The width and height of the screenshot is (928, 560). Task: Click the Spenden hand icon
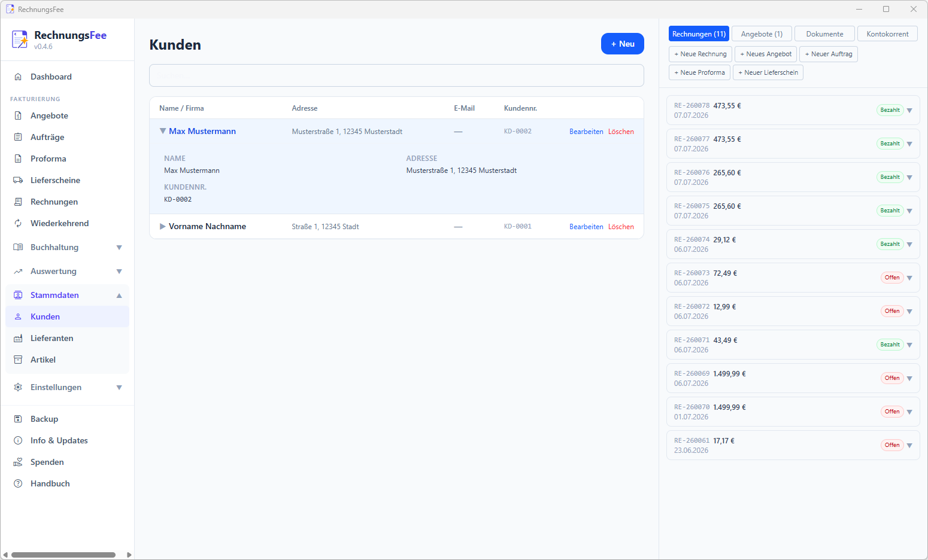[x=18, y=462]
